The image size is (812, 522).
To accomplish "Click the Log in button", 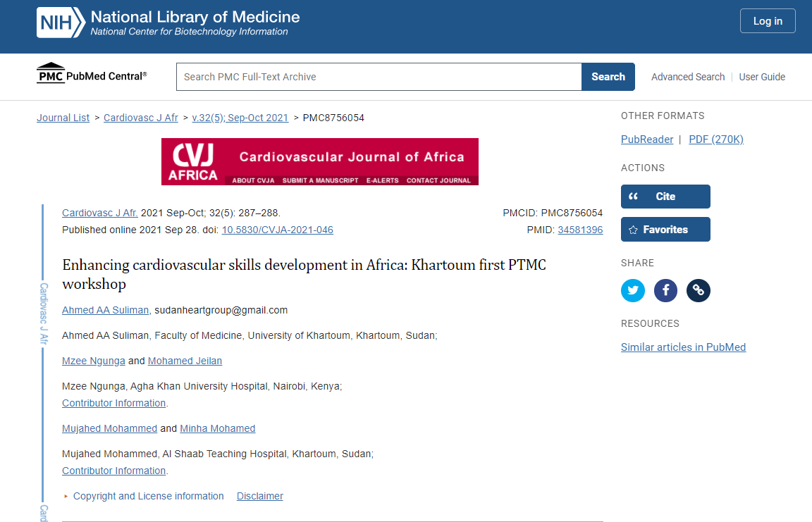I will click(767, 21).
